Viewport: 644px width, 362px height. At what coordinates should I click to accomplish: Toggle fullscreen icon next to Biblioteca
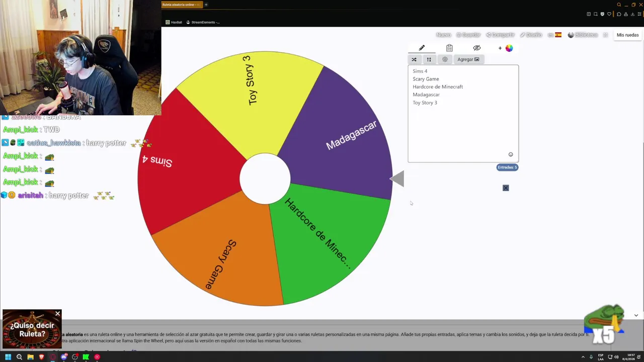tap(605, 35)
